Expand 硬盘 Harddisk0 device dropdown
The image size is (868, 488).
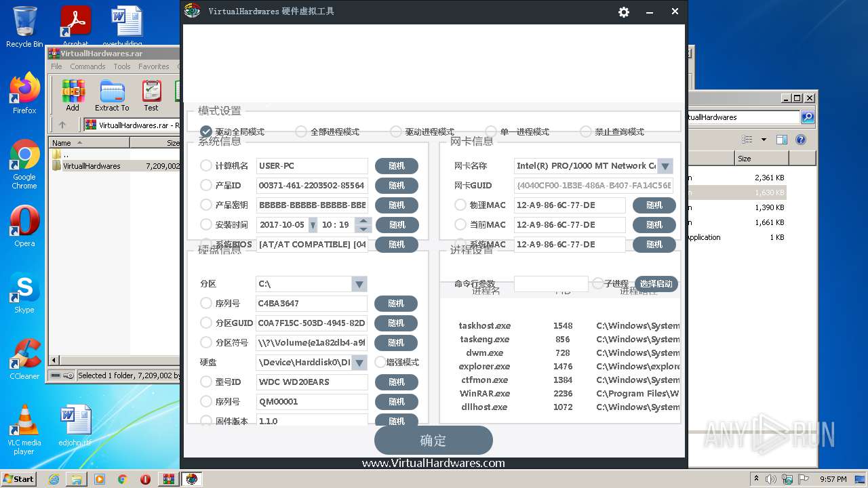pyautogui.click(x=359, y=363)
